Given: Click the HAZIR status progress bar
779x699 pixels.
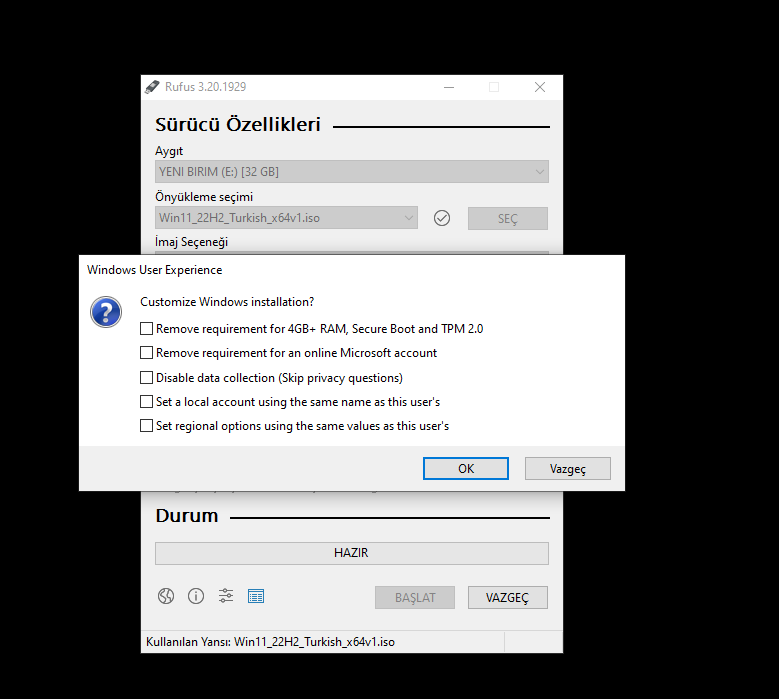Looking at the screenshot, I should click(352, 553).
